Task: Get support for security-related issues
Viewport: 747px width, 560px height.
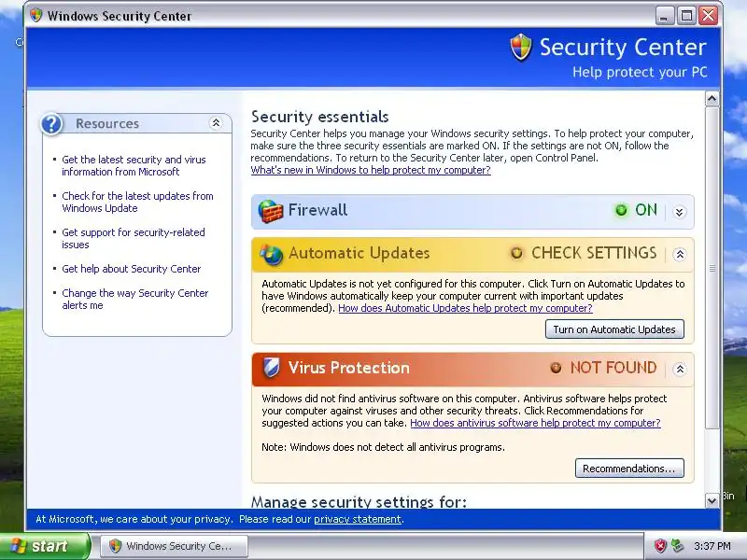Action: coord(134,239)
